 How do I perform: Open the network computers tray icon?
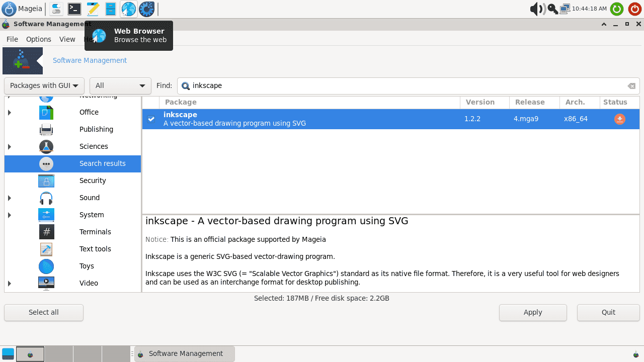tap(565, 9)
